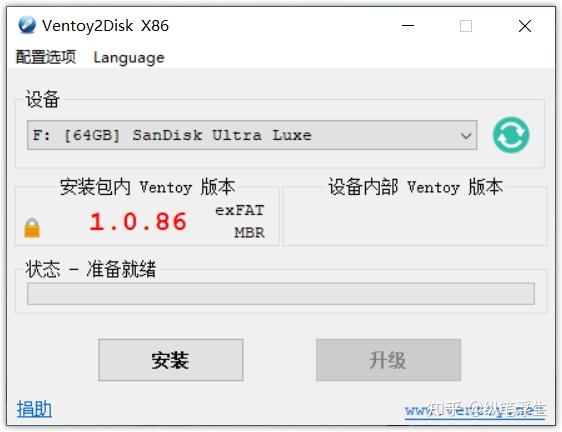Expand the device list using the chevron arrow
The height and width of the screenshot is (432, 562).
point(466,136)
